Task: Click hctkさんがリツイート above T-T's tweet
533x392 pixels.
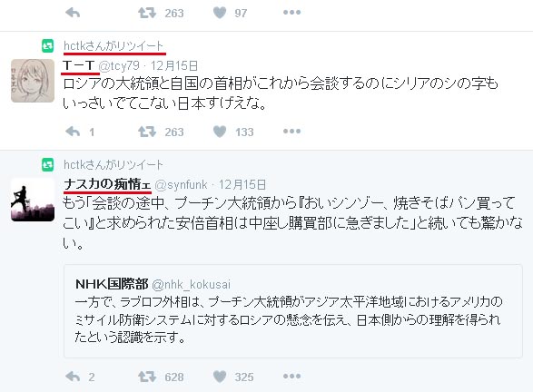Action: pos(114,46)
